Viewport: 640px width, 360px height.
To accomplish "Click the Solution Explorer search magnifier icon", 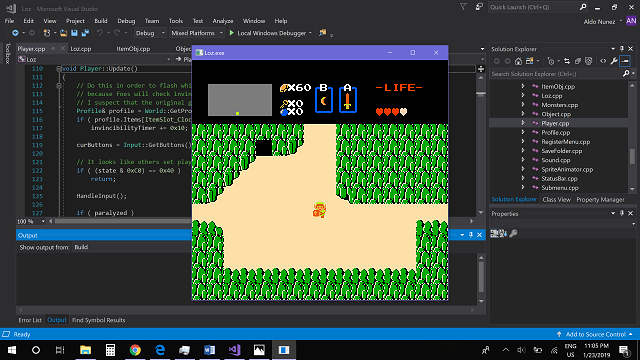I will (x=626, y=73).
